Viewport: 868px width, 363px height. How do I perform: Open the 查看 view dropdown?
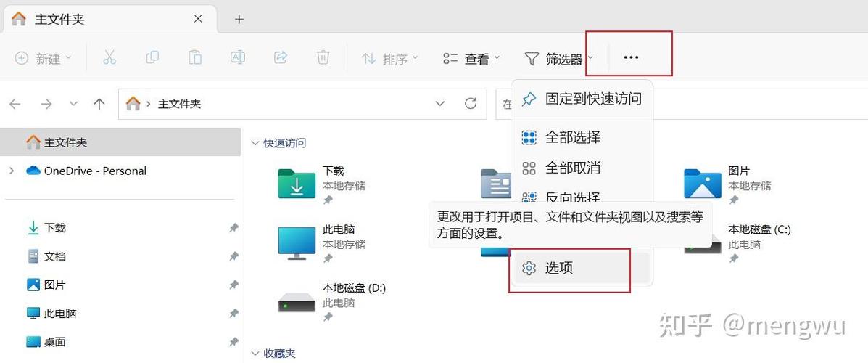[x=471, y=58]
